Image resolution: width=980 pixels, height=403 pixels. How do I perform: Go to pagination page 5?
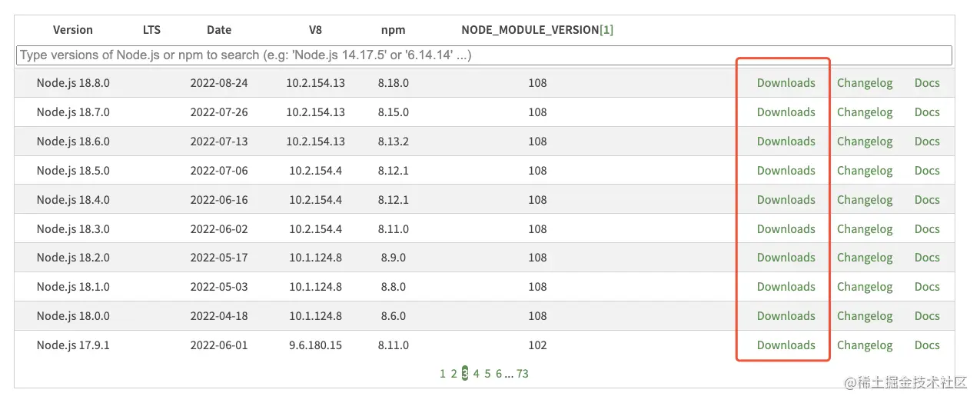487,374
